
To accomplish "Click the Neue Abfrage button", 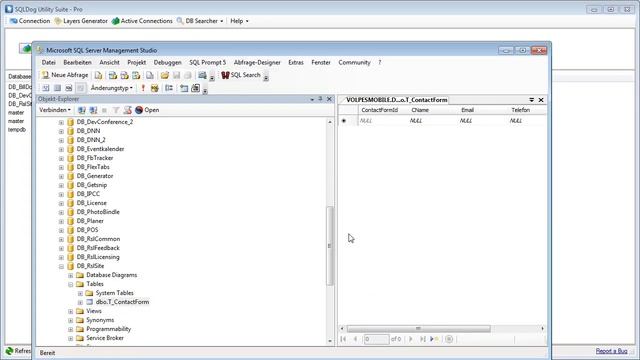I will [65, 75].
